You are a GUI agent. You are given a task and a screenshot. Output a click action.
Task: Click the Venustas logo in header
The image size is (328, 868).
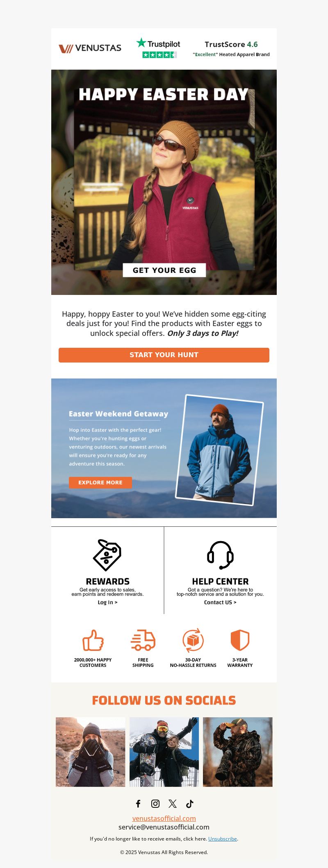[x=90, y=48]
